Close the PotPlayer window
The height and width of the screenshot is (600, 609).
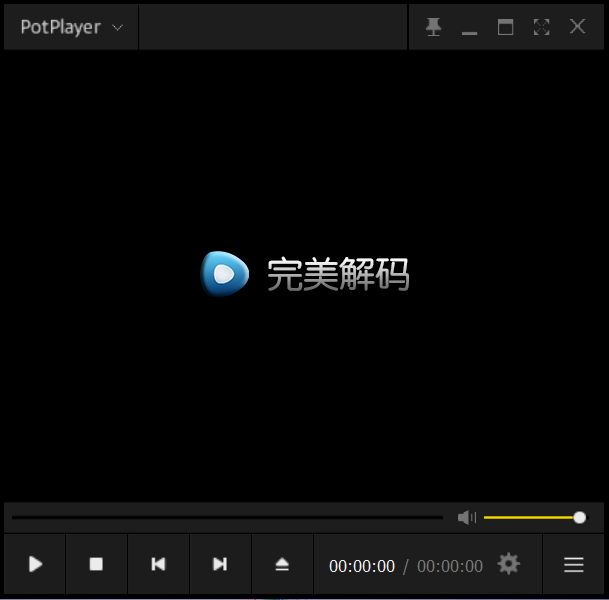pos(578,27)
